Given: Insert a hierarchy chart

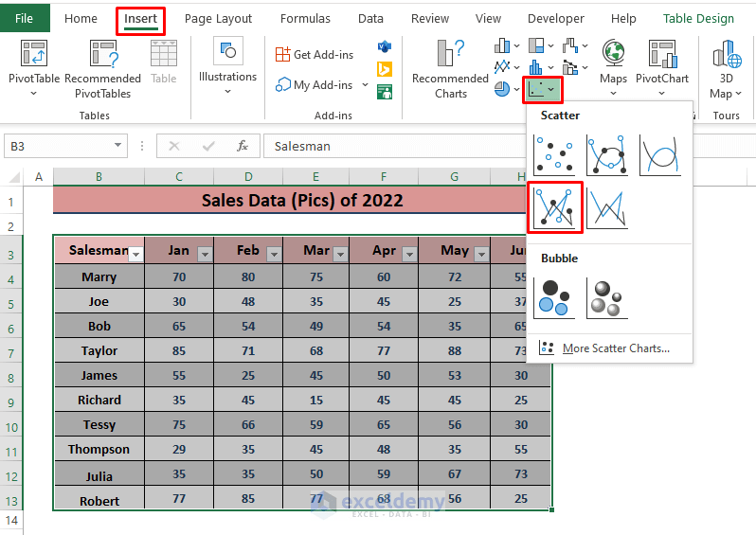Looking at the screenshot, I should pos(541,45).
